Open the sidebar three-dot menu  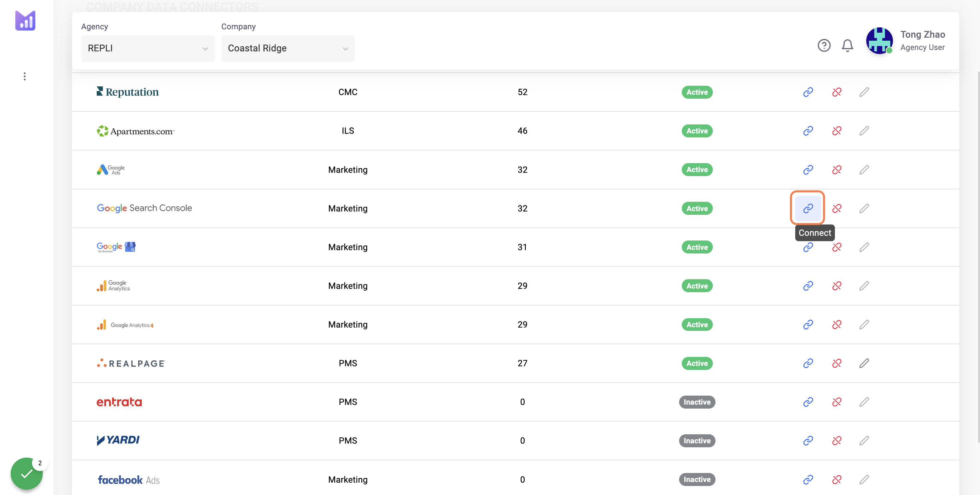(x=25, y=76)
